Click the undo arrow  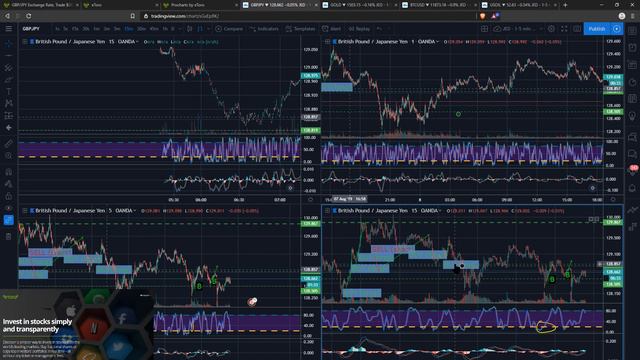click(380, 29)
